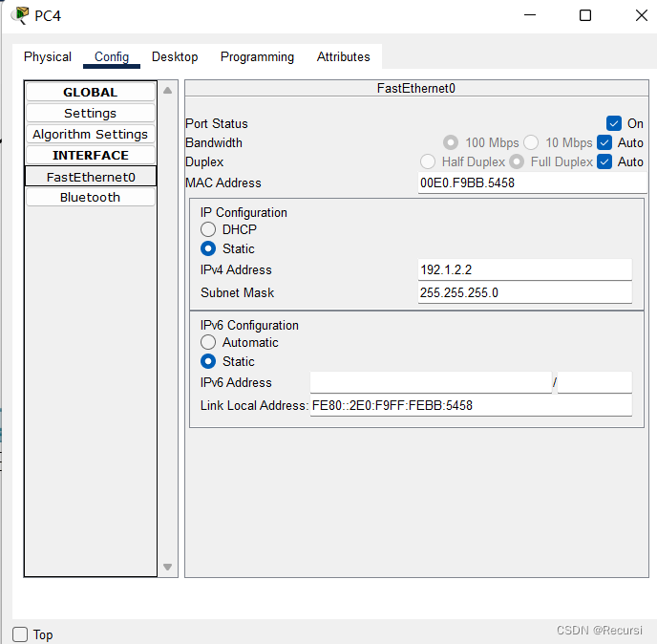Open global Settings in sidebar
The width and height of the screenshot is (657, 644).
[91, 113]
